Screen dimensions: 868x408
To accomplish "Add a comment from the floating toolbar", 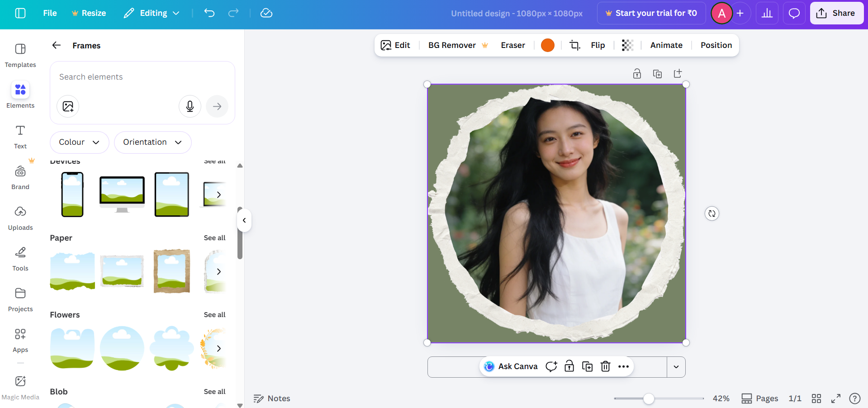I will tap(551, 366).
